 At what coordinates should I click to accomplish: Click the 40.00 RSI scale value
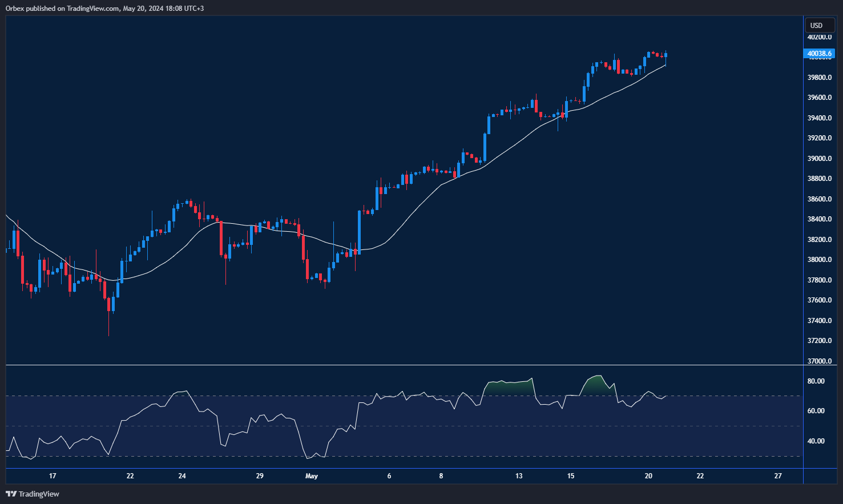[x=816, y=441]
